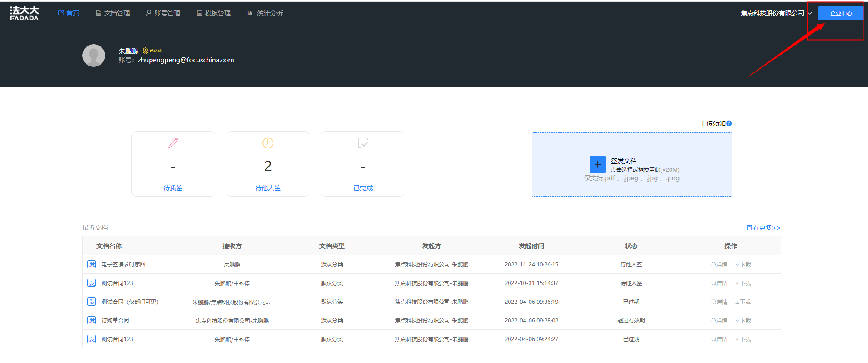View 详情 for 电子签请求时序图
The height and width of the screenshot is (363, 868).
[719, 265]
